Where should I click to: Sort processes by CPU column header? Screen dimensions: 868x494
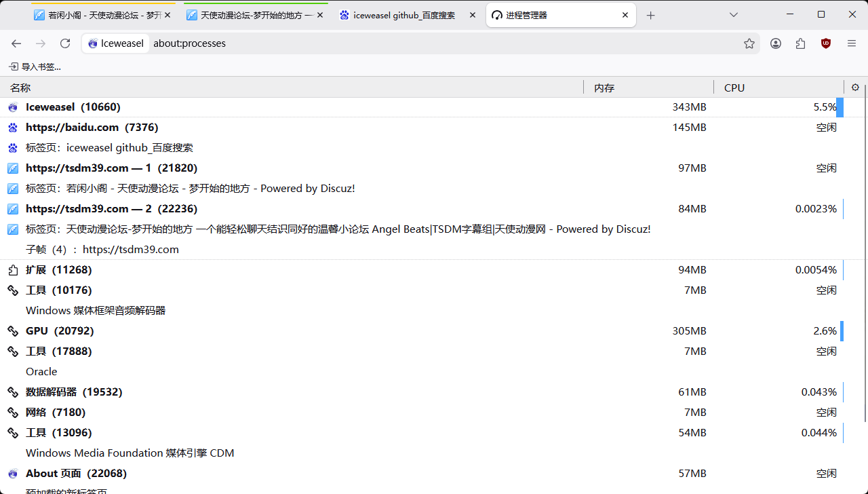pyautogui.click(x=734, y=88)
